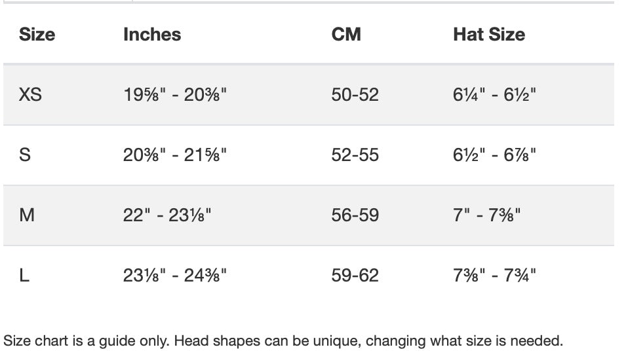Screen dimensions: 628x364
Task: Select the XS size cell
Action: click(x=30, y=95)
